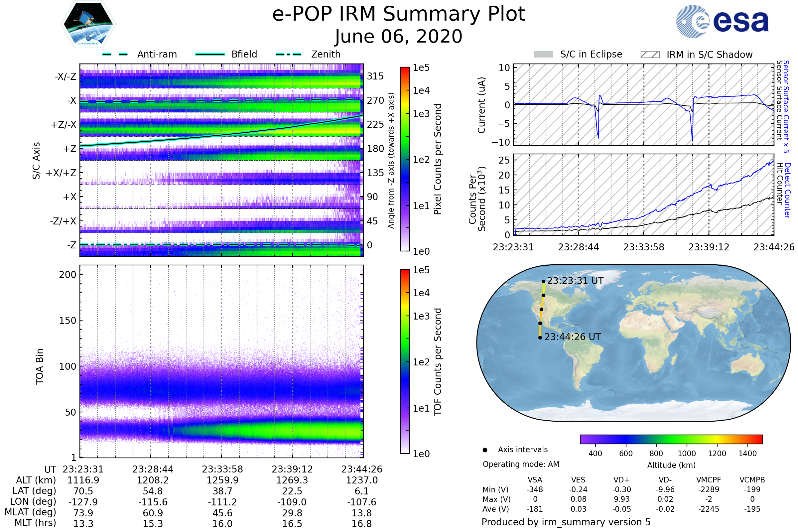
Task: Click the TOF Counts per Second colorbar
Action: click(405, 361)
